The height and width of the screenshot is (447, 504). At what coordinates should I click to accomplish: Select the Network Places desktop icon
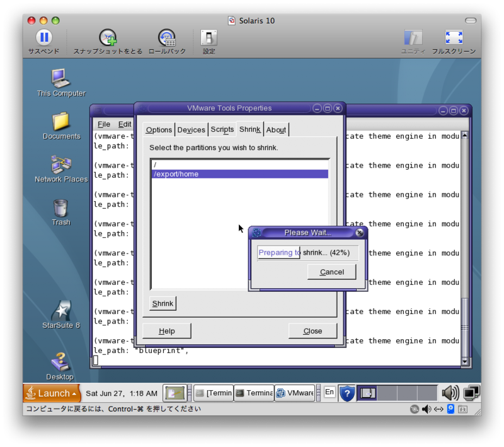pyautogui.click(x=60, y=164)
